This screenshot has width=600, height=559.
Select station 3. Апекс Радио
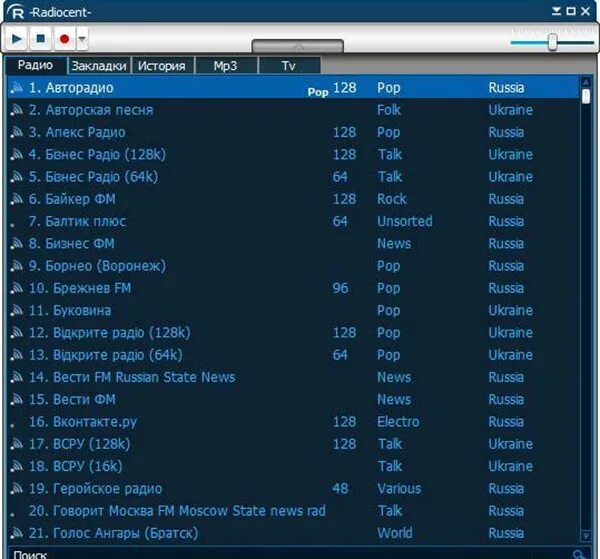(293, 132)
